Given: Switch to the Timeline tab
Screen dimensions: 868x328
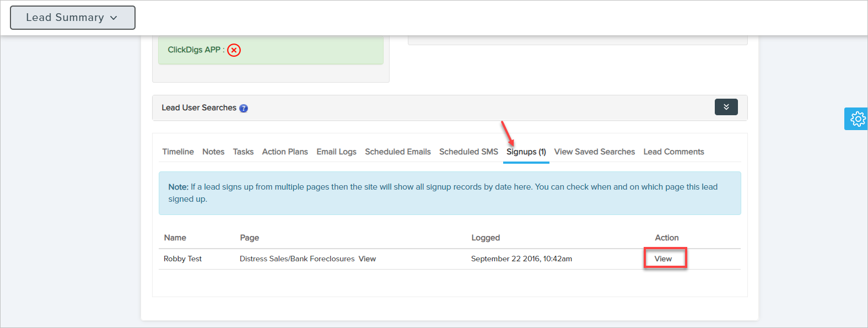Looking at the screenshot, I should [178, 152].
